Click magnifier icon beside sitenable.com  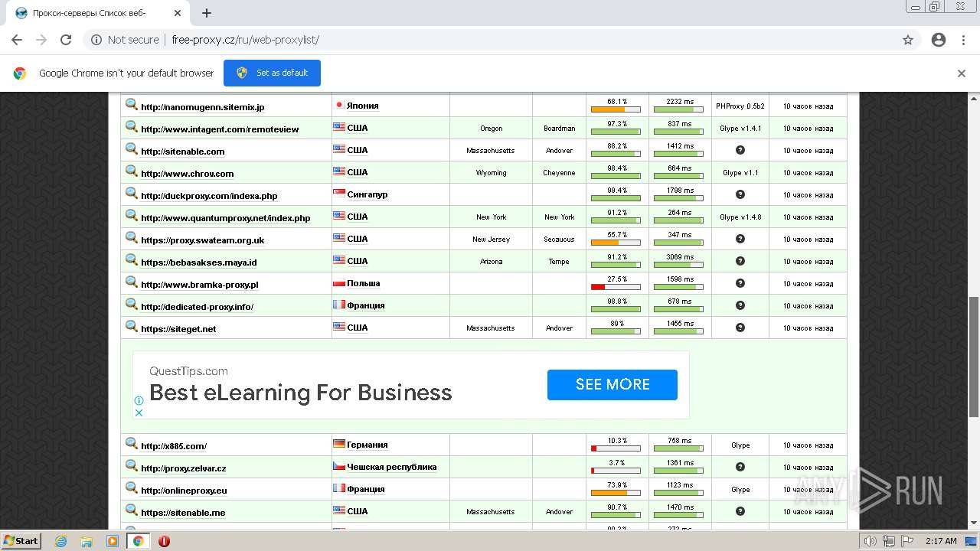[x=132, y=149]
